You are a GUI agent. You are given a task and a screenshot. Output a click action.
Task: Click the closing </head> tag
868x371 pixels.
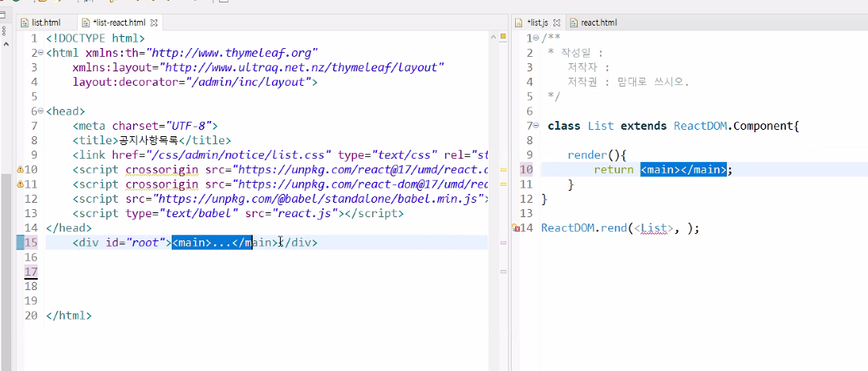69,228
